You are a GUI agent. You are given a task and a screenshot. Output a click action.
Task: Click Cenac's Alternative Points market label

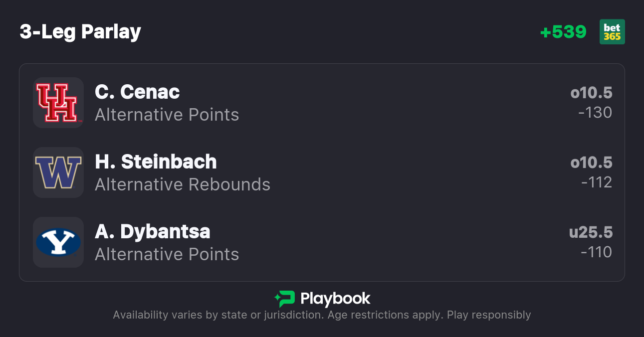point(167,115)
